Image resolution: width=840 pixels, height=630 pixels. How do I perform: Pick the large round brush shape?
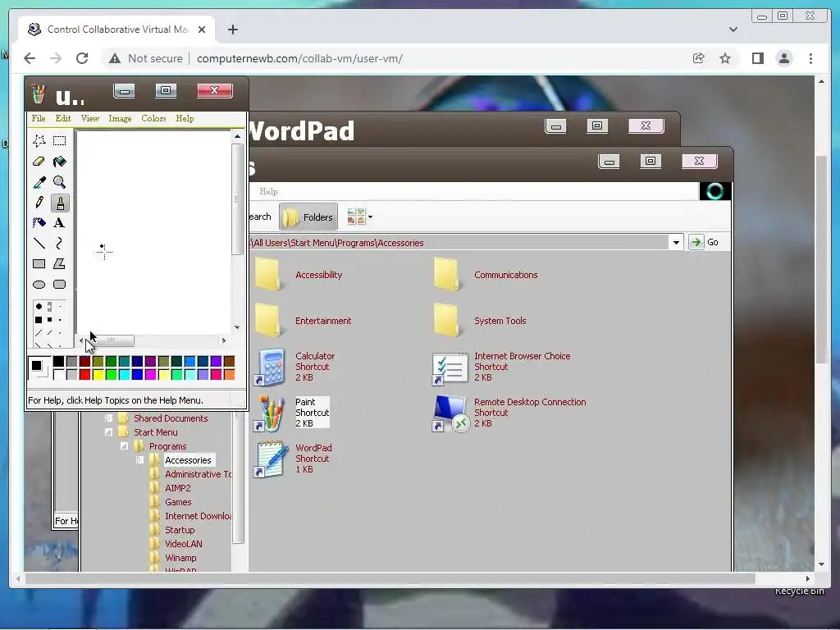[x=39, y=307]
